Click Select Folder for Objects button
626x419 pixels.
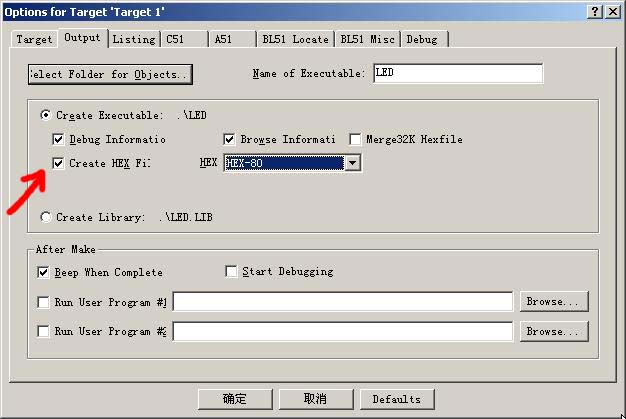pos(108,74)
